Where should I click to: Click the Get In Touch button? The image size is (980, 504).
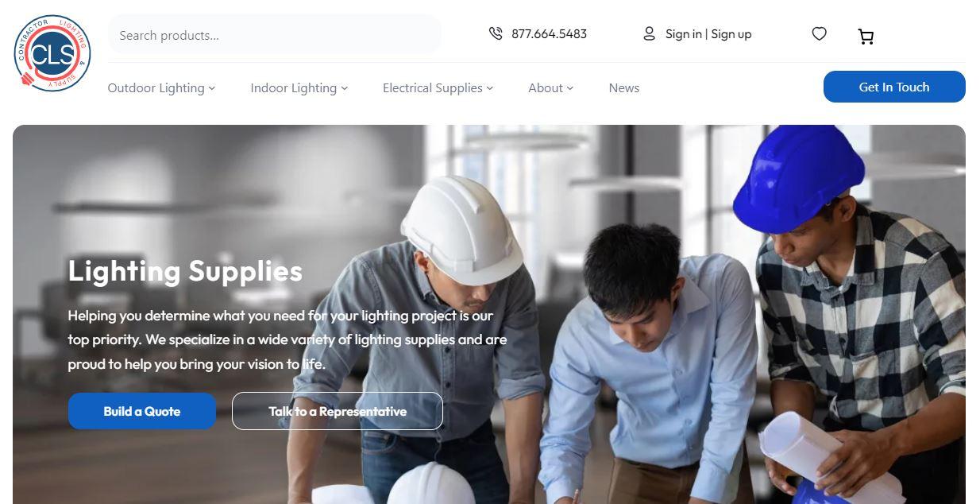(894, 87)
